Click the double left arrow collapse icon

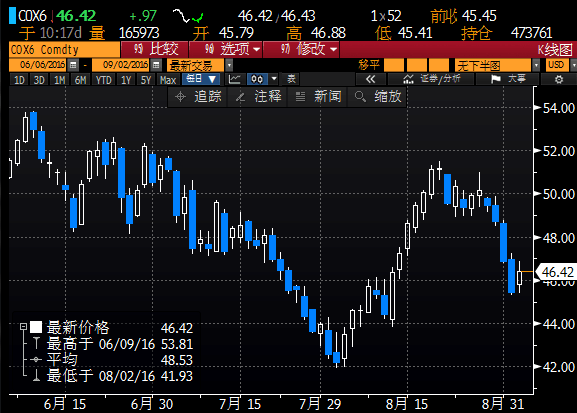371,79
